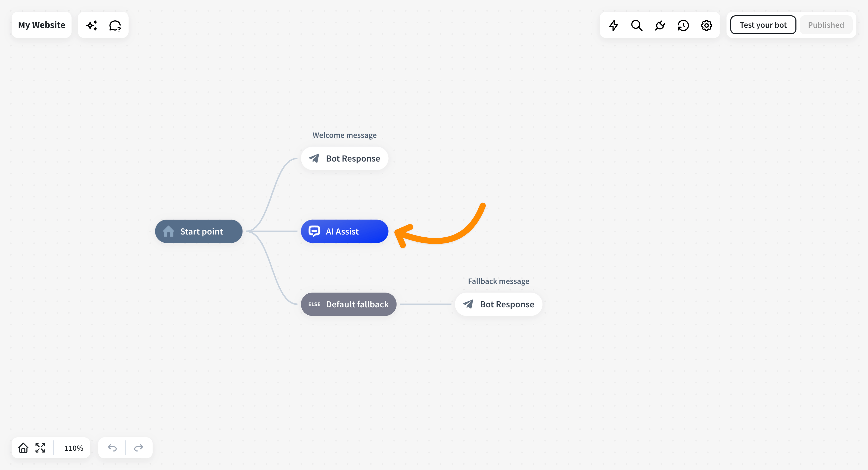
Task: Click the ELSE label in Default fallback
Action: 314,304
